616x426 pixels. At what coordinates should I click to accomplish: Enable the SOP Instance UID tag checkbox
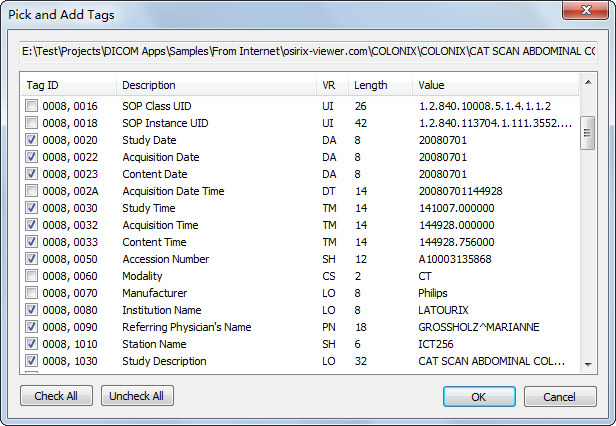click(x=32, y=123)
